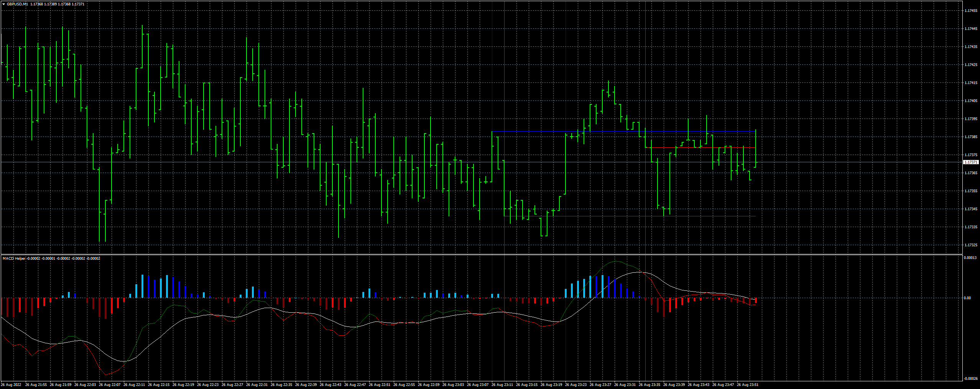
Task: Click the 26 Aug 22:11 time label
Action: click(x=134, y=385)
